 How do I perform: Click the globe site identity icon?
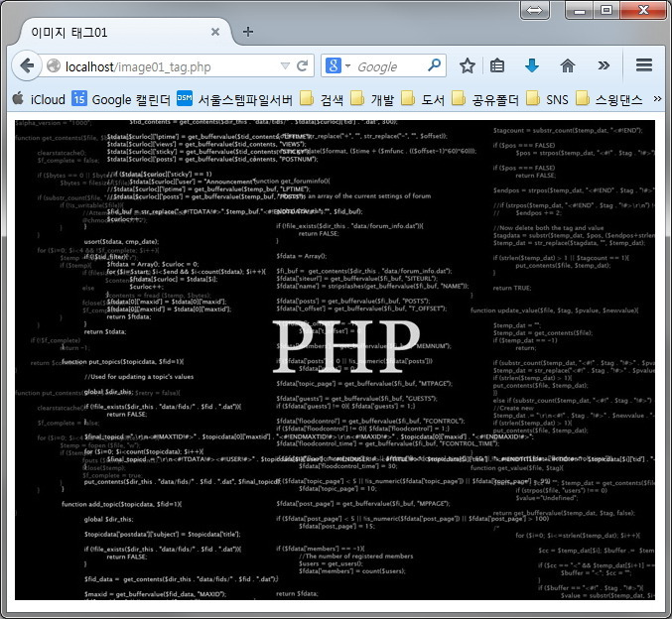click(x=54, y=66)
